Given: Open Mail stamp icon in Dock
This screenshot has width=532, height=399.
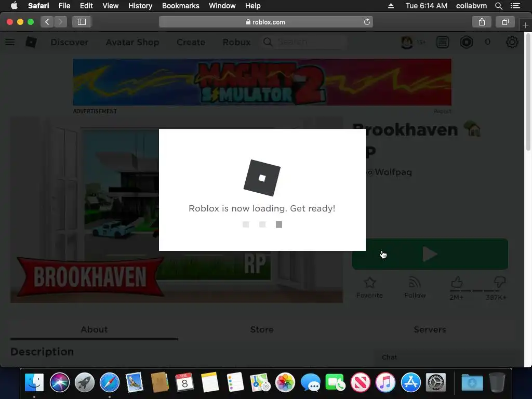Looking at the screenshot, I should [x=135, y=382].
